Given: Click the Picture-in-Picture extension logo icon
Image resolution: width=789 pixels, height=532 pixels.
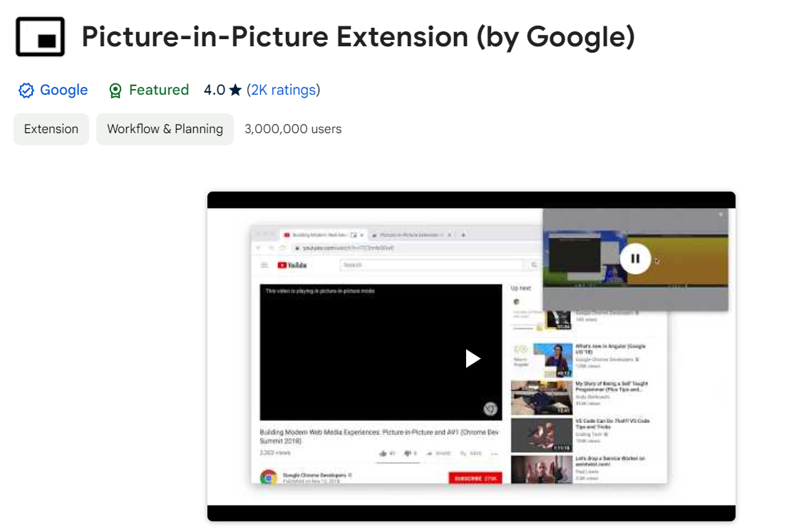Looking at the screenshot, I should pos(40,37).
